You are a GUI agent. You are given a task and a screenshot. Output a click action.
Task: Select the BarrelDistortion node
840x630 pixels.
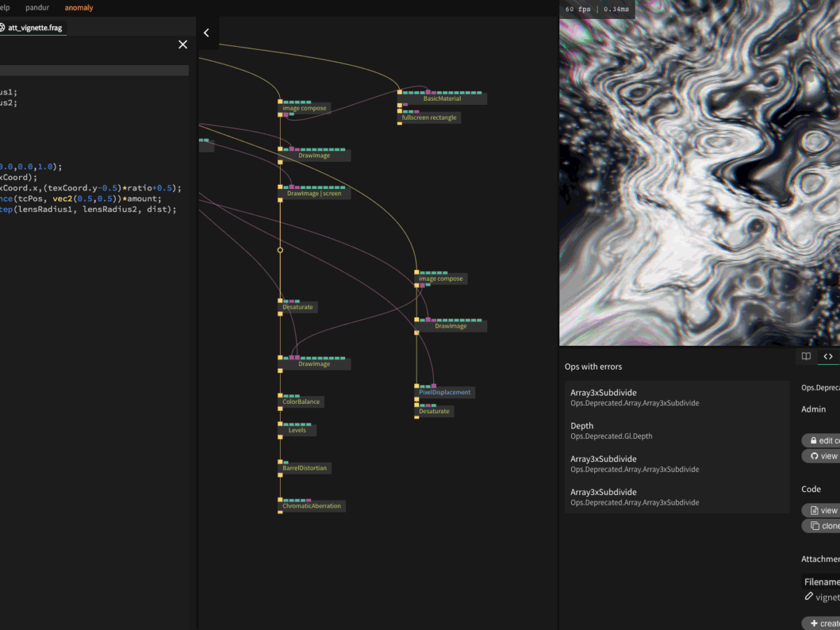point(304,468)
